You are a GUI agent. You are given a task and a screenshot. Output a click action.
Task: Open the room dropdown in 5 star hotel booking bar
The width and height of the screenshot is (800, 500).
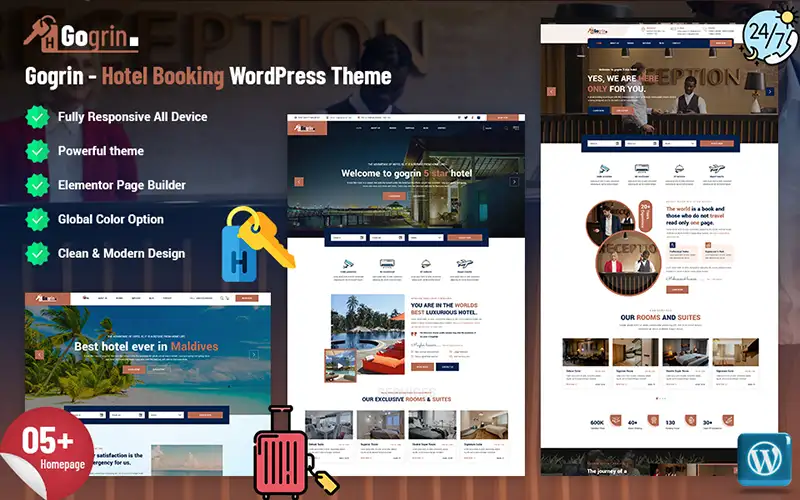(426, 238)
